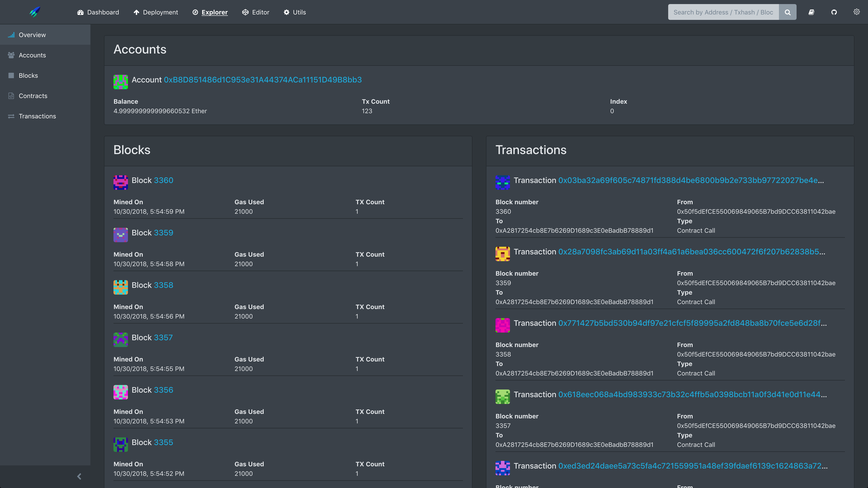Click the Embark rocket logo
This screenshot has width=868, height=488.
pos(35,12)
